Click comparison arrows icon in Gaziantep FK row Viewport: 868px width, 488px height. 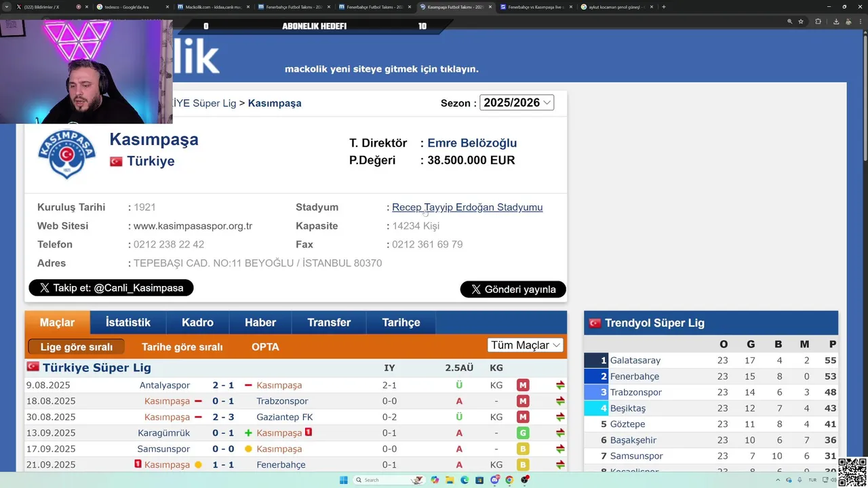pyautogui.click(x=560, y=417)
